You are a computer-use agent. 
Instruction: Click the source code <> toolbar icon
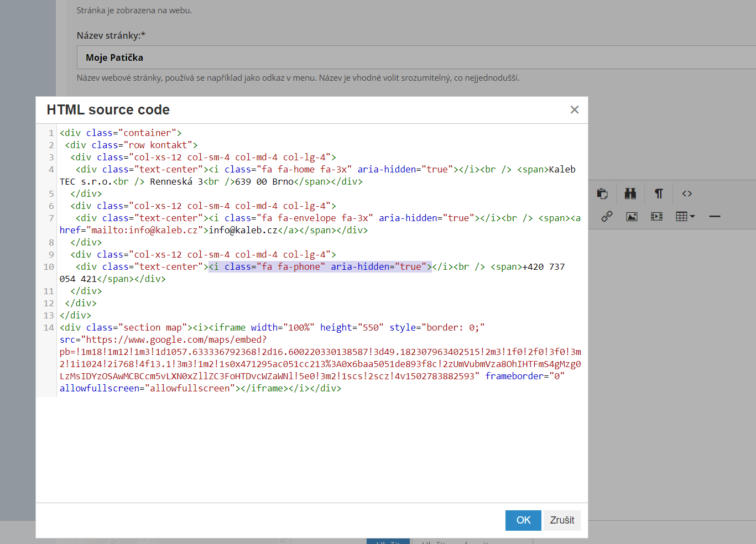687,193
